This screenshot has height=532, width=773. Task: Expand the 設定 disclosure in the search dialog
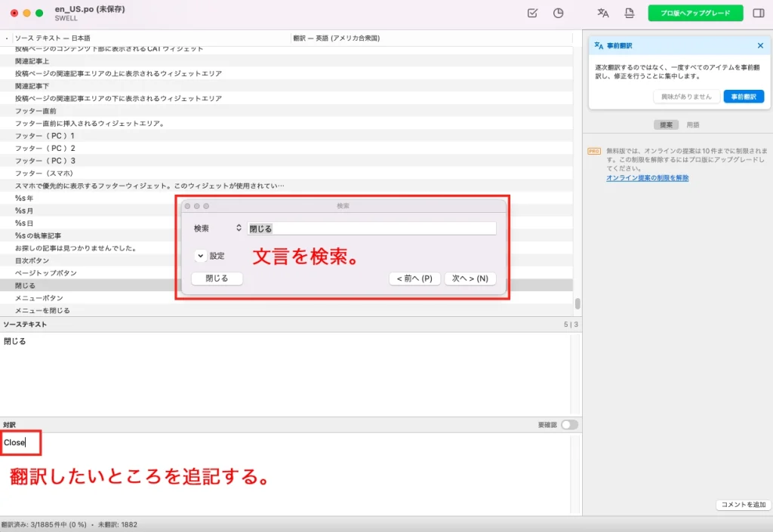click(200, 256)
